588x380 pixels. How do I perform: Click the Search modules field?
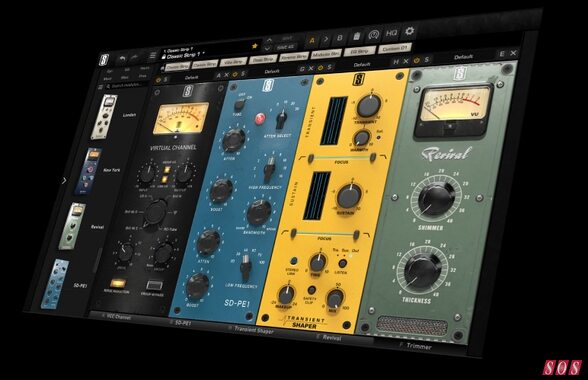[x=126, y=85]
